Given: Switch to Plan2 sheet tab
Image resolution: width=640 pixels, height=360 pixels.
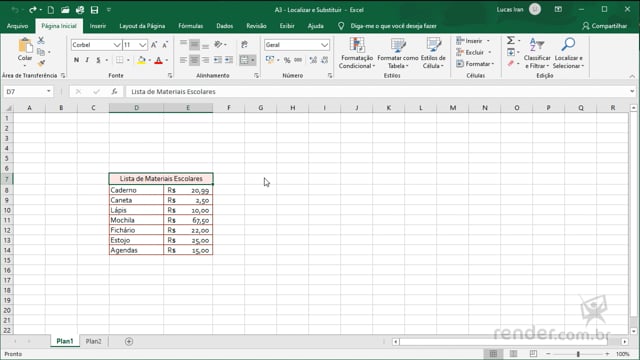Looking at the screenshot, I should 93,341.
